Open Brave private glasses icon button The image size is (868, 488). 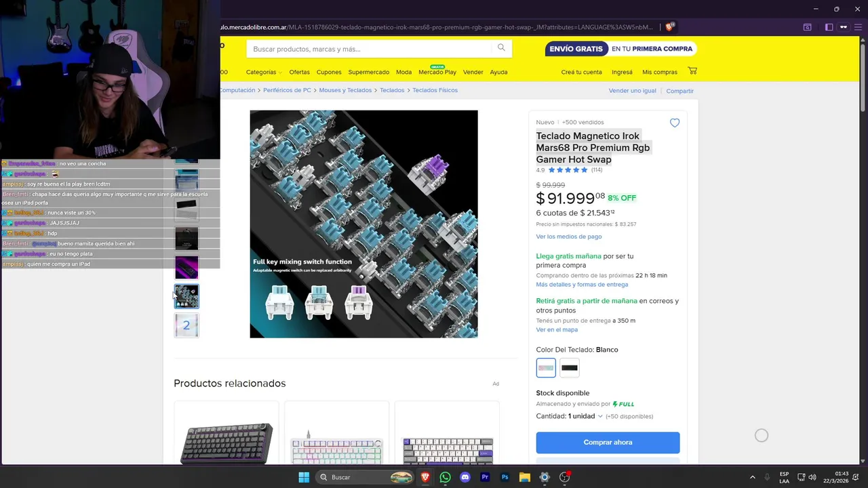click(x=844, y=27)
